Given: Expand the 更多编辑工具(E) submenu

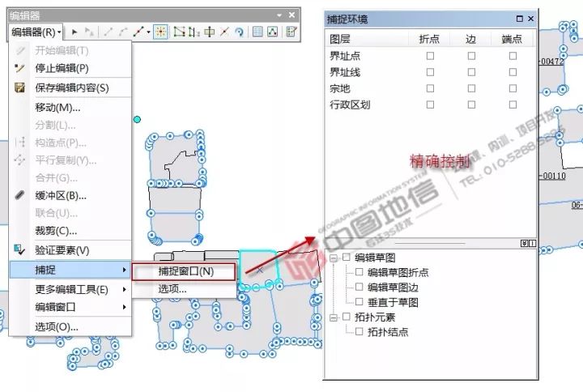Looking at the screenshot, I should pos(70,289).
